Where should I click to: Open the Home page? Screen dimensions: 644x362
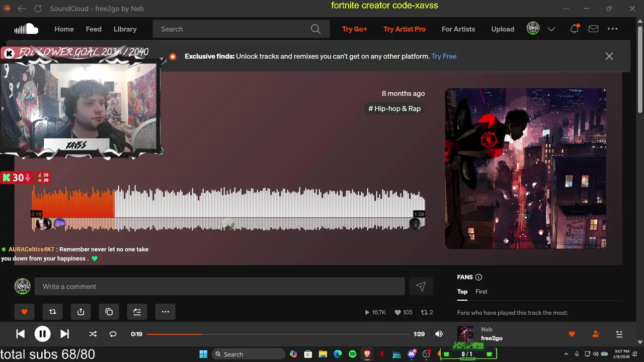pyautogui.click(x=64, y=29)
